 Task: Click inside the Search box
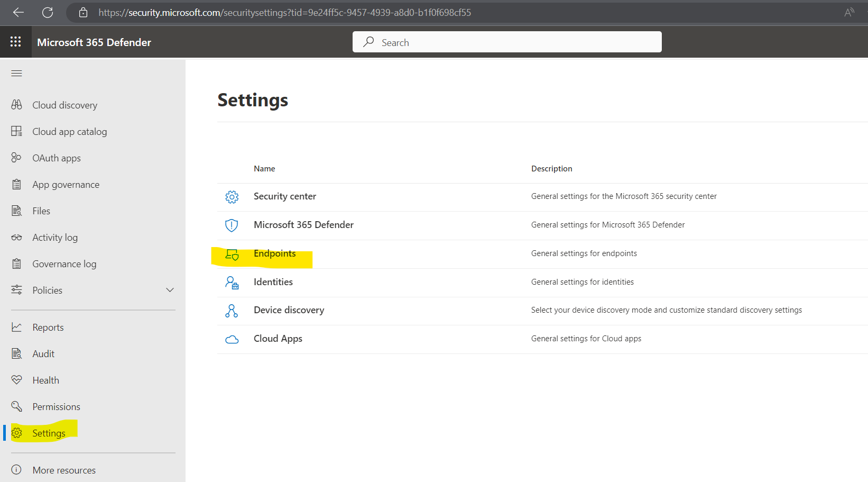point(507,42)
